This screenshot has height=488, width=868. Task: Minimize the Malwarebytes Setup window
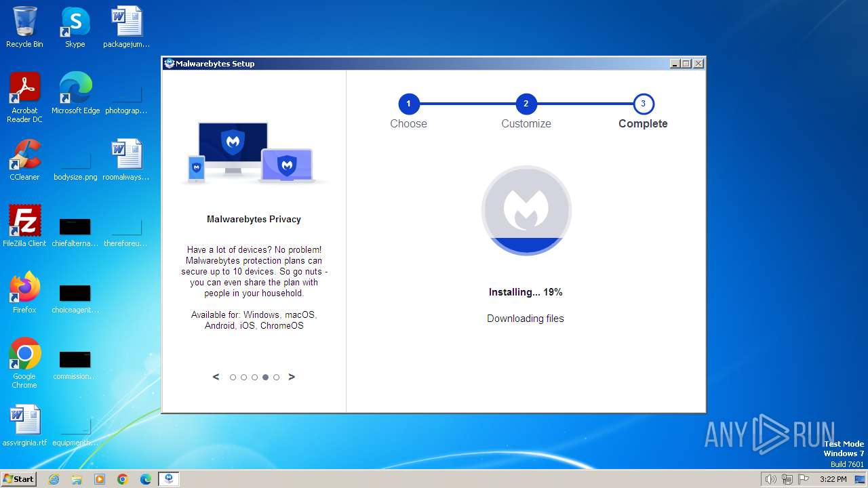pos(675,64)
